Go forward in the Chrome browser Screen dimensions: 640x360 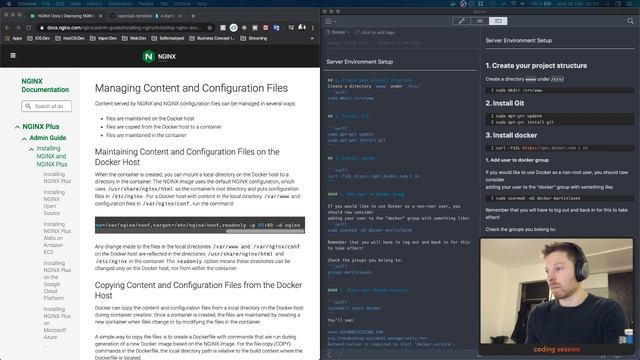18,28
